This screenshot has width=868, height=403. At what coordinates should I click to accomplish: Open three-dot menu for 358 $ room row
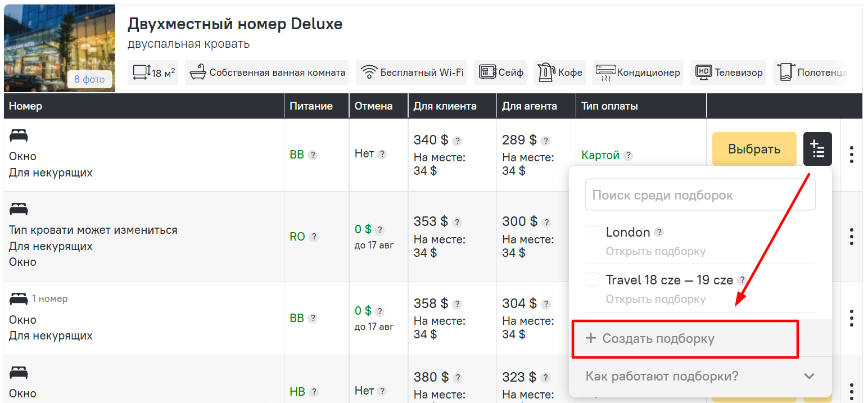852,318
